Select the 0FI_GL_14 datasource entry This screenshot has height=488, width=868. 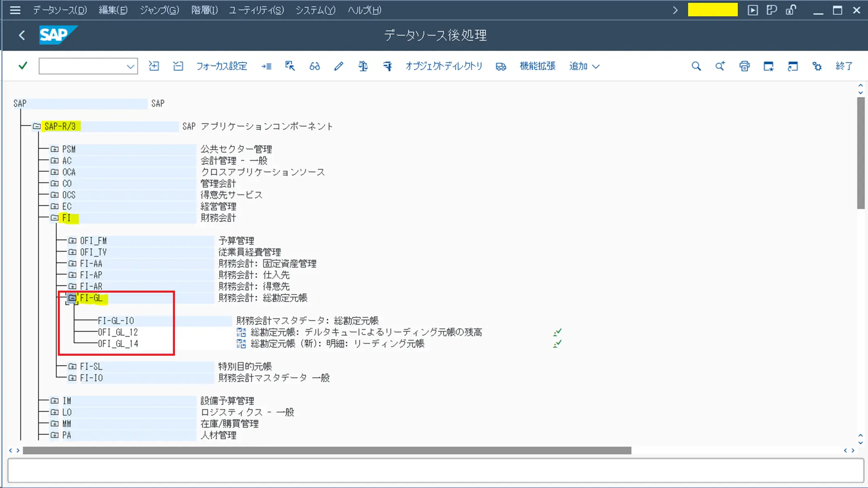(x=118, y=344)
